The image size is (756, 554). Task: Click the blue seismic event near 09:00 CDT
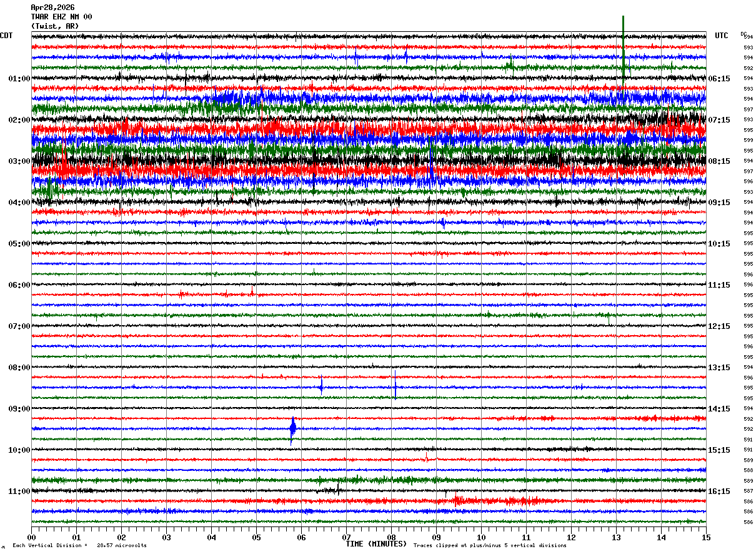(x=292, y=429)
